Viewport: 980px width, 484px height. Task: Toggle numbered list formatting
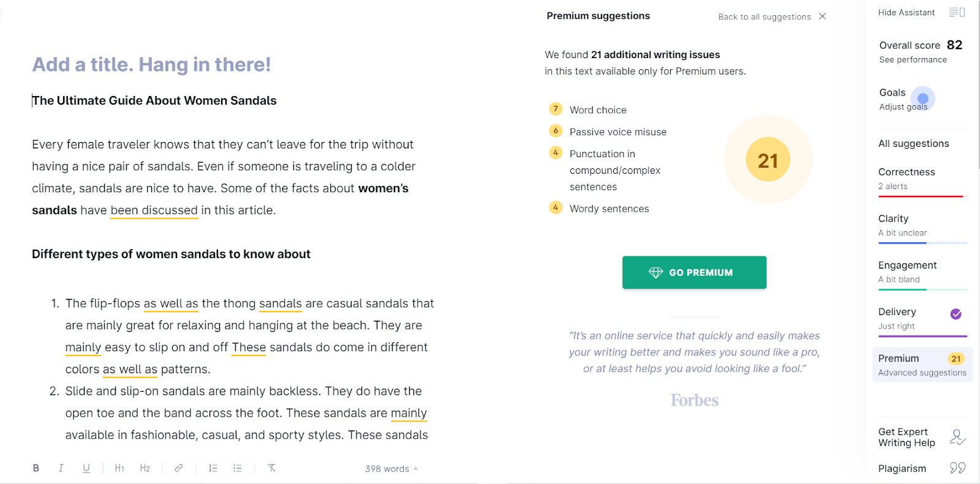pyautogui.click(x=213, y=468)
